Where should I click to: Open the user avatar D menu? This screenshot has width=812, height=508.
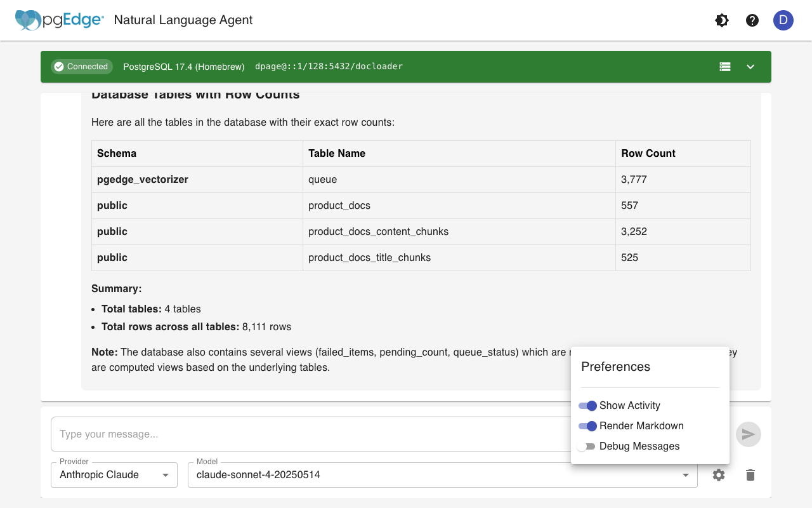click(x=783, y=20)
